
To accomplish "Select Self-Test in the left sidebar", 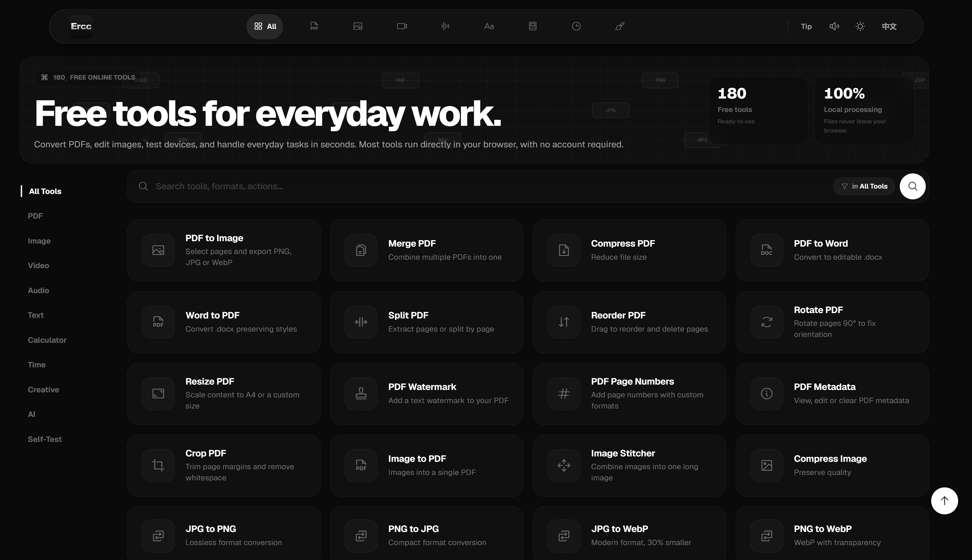I will point(45,439).
